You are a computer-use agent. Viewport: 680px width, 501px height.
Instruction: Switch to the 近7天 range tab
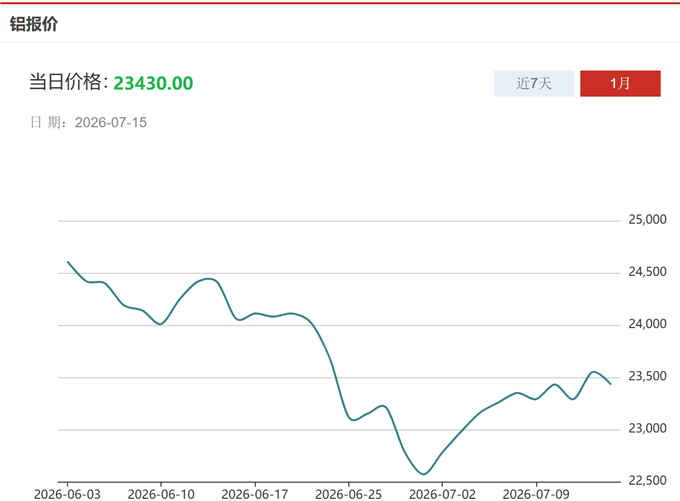tap(534, 83)
